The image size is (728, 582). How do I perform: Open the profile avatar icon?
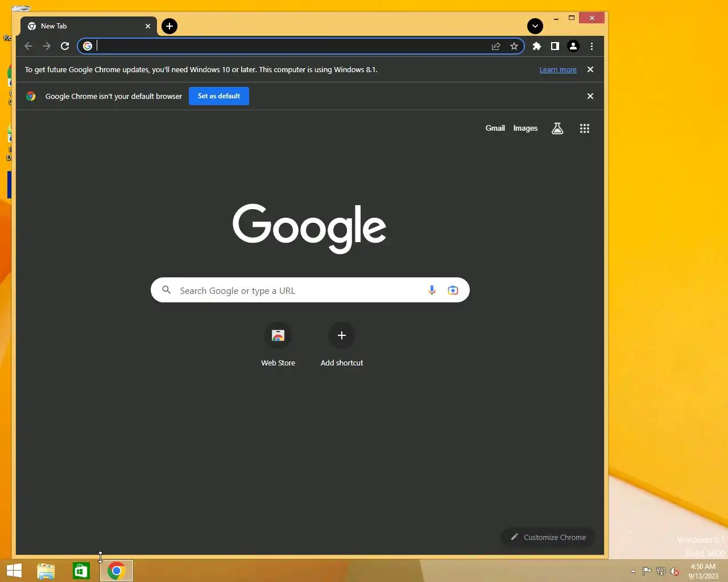point(573,46)
